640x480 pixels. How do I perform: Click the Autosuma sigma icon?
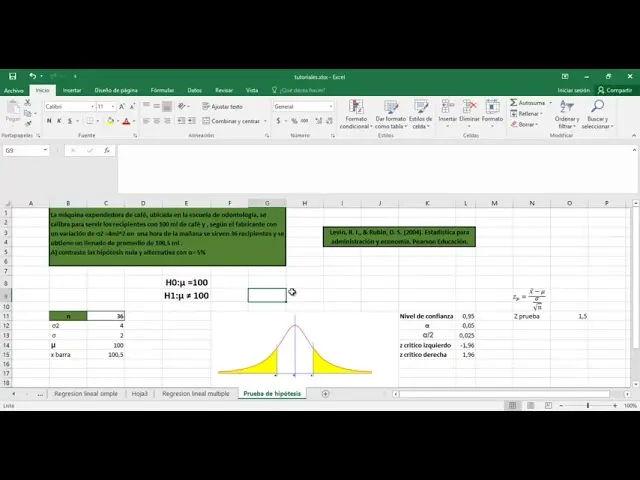pyautogui.click(x=515, y=102)
